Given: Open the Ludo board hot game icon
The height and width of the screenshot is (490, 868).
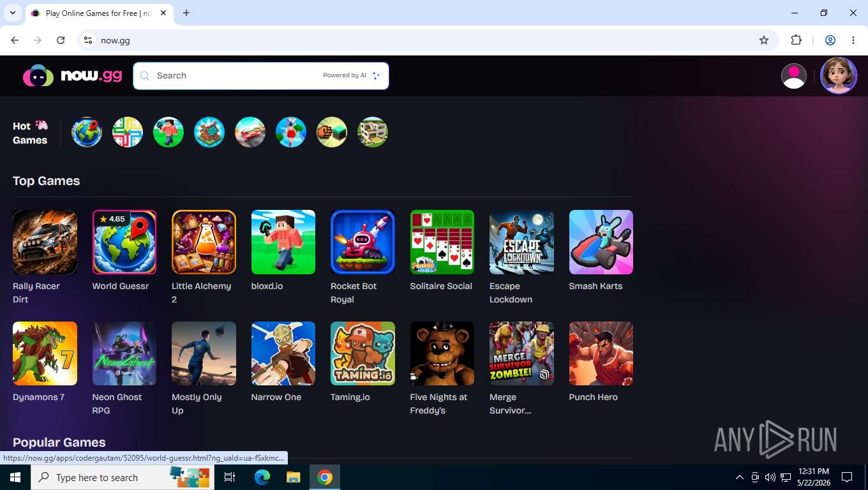Looking at the screenshot, I should pos(128,132).
